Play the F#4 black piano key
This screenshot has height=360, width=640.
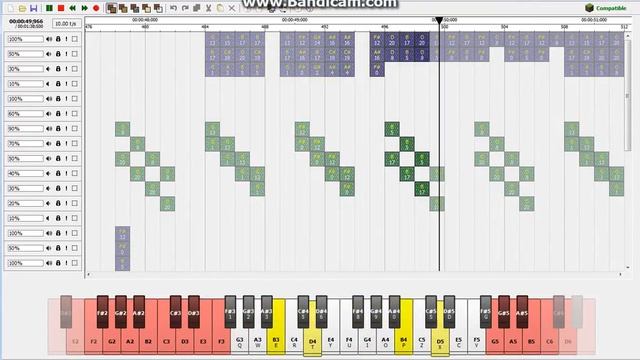coord(358,312)
